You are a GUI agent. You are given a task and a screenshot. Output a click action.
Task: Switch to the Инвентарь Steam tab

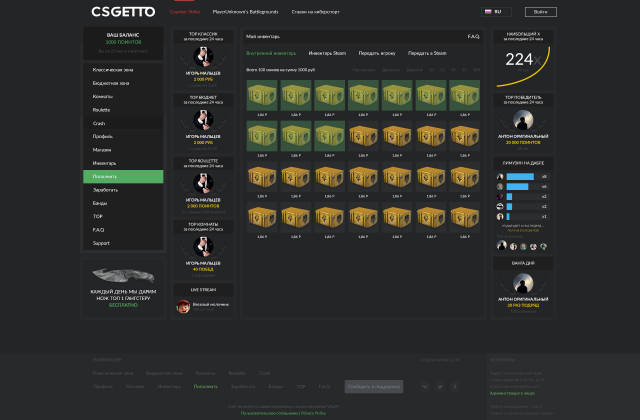327,53
